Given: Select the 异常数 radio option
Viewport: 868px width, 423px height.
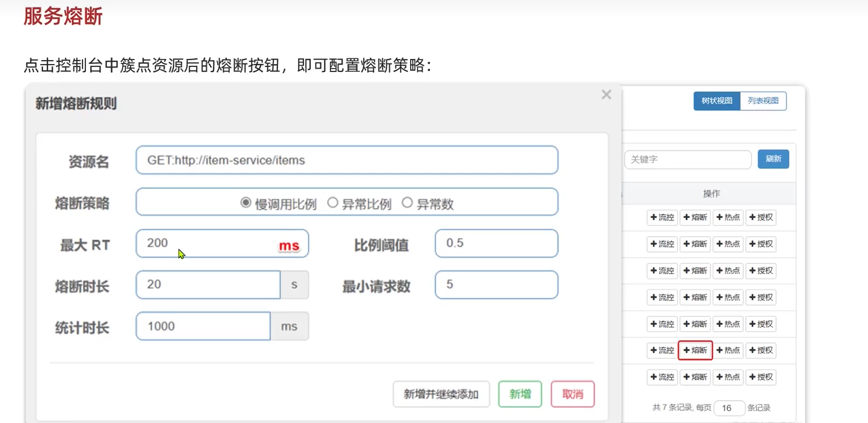Looking at the screenshot, I should point(407,203).
